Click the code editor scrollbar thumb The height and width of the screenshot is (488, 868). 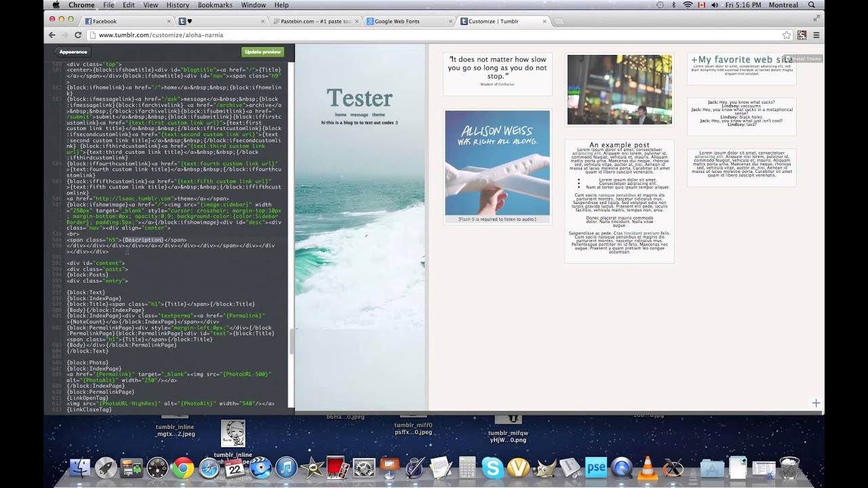[292, 342]
